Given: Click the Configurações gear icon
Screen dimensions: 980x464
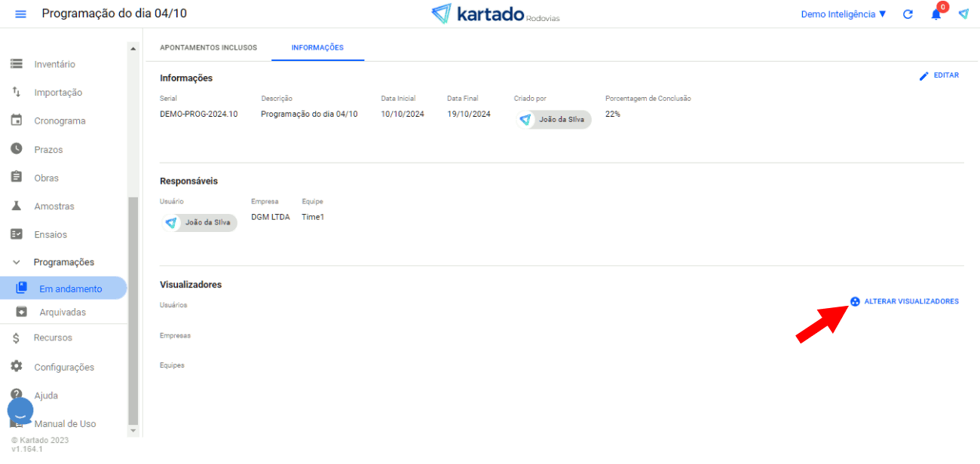Looking at the screenshot, I should point(16,366).
